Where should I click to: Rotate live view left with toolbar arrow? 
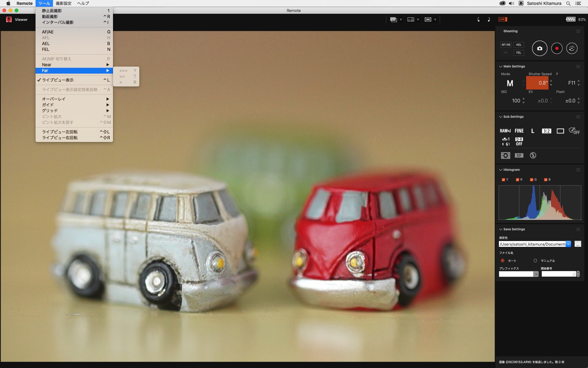click(478, 20)
